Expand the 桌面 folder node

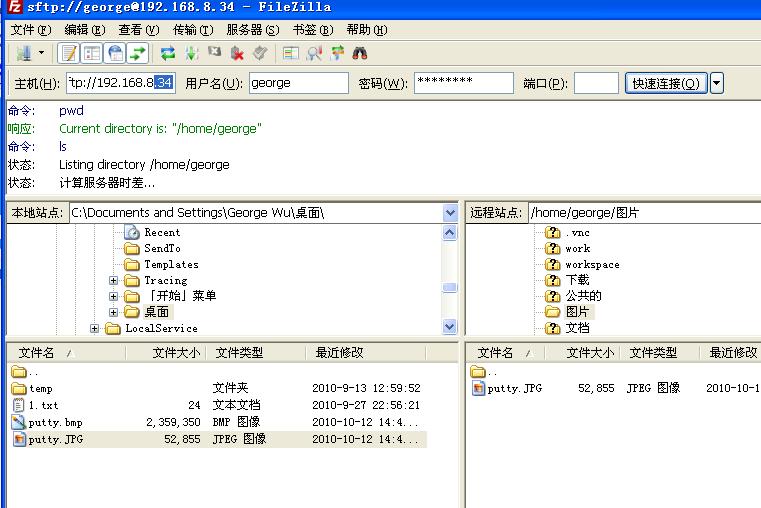(113, 312)
